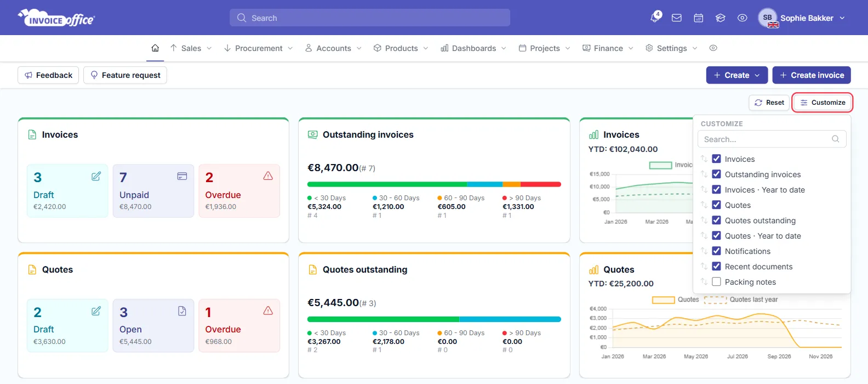Click Quotes legend orange swatch
The width and height of the screenshot is (868, 384).
pos(664,300)
